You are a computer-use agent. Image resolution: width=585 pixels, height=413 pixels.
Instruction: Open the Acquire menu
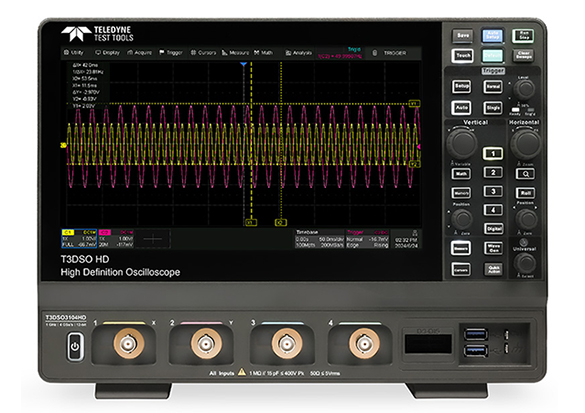point(139,53)
